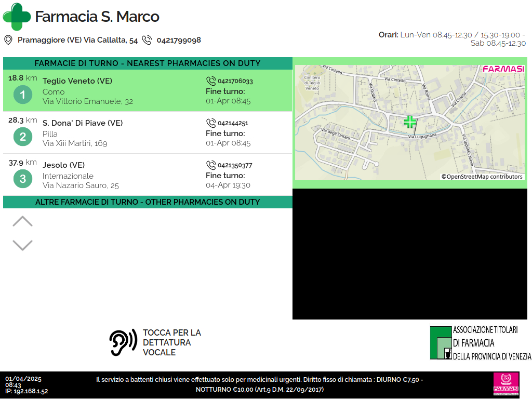Open the Altre Farmacie di Turno header
The height and width of the screenshot is (399, 532).
coord(148,202)
